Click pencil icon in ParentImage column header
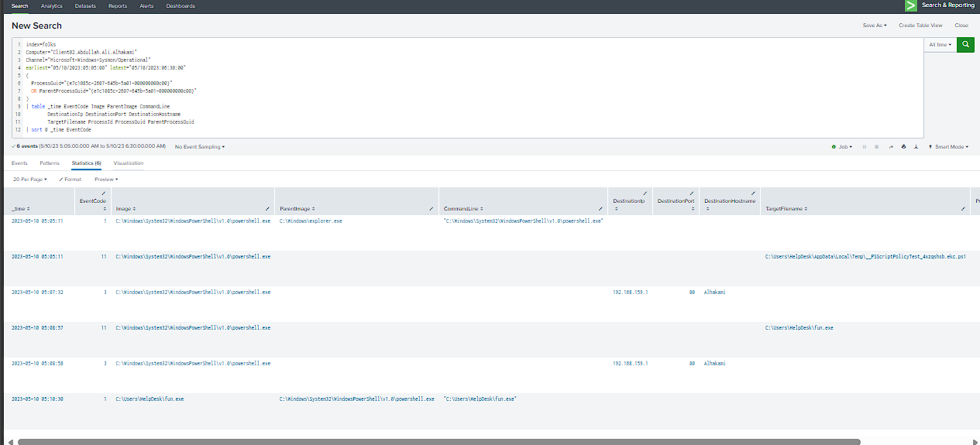This screenshot has width=980, height=445. click(x=431, y=209)
